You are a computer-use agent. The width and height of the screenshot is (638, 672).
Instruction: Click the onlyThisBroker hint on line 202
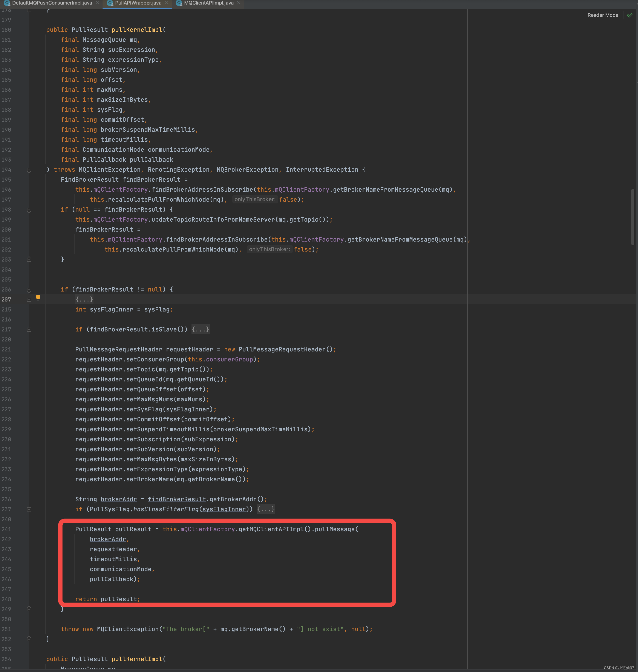[x=269, y=250]
